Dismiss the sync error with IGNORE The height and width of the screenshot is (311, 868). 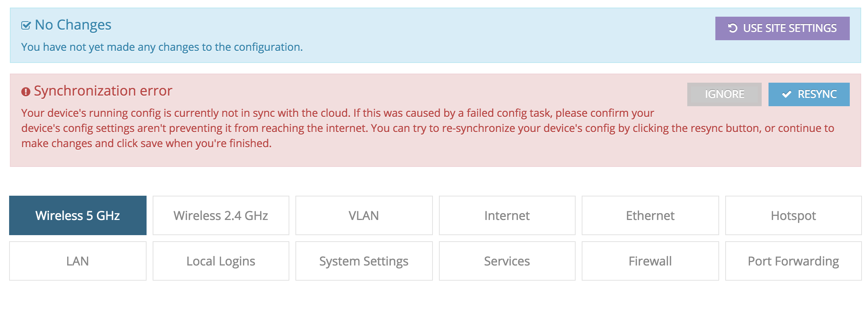(x=724, y=94)
